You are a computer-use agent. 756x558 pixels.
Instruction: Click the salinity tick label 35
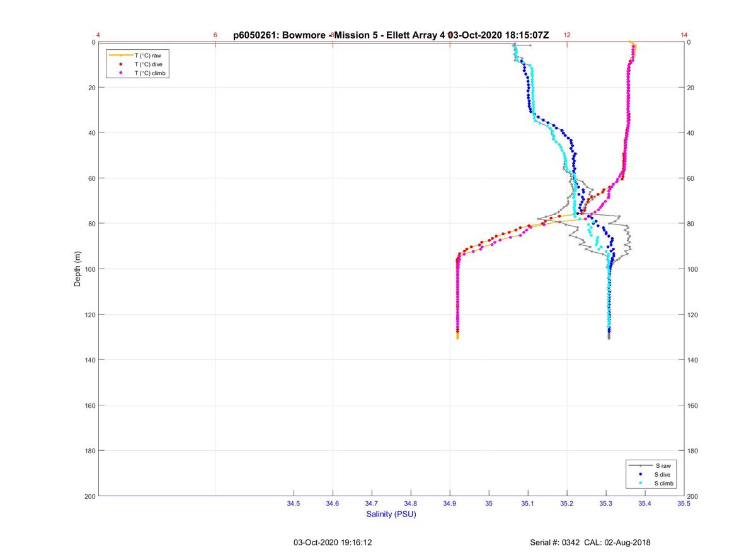tap(489, 504)
